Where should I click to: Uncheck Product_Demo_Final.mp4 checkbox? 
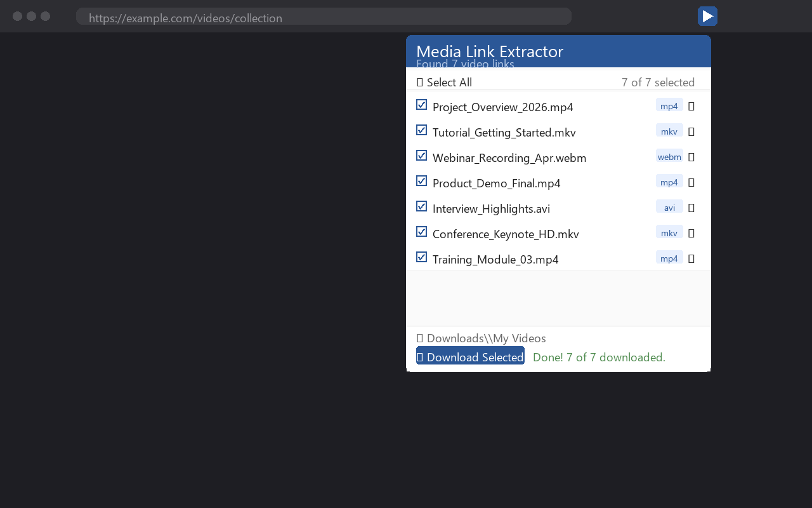point(421,181)
